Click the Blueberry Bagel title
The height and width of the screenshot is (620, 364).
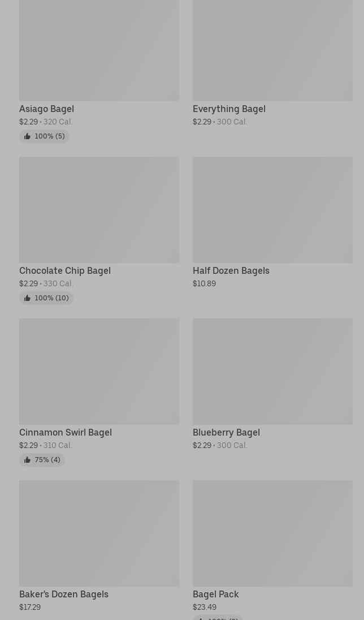[226, 432]
